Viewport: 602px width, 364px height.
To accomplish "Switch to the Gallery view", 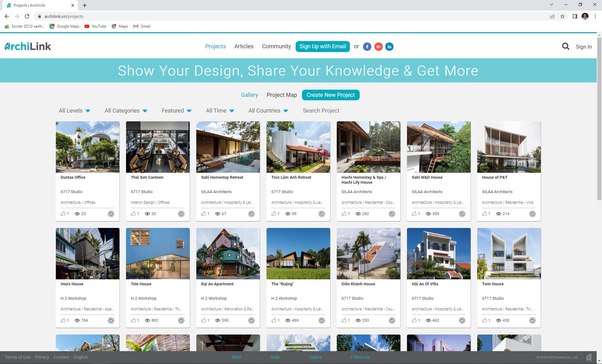I will coord(250,95).
